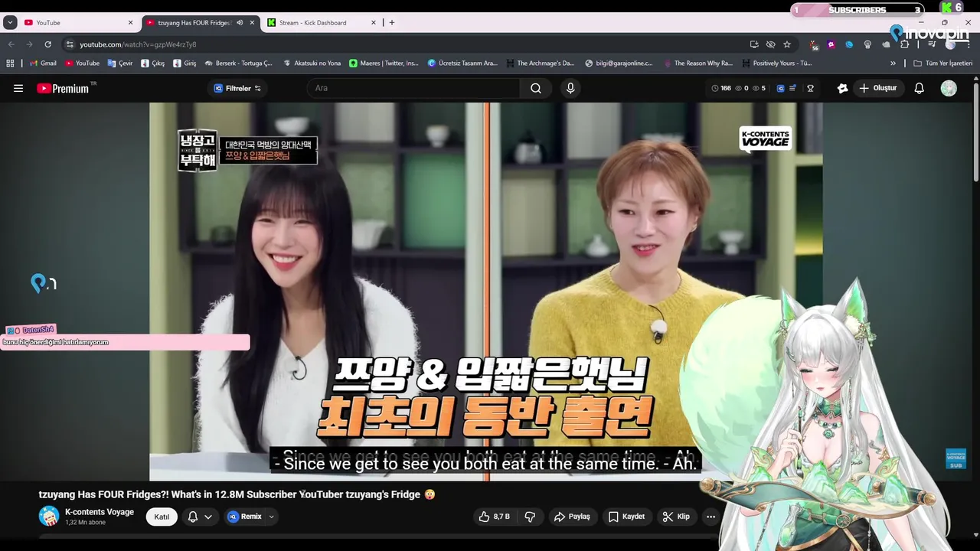The width and height of the screenshot is (980, 551).
Task: Toggle notification bell dropdown for channel
Action: coord(199,517)
